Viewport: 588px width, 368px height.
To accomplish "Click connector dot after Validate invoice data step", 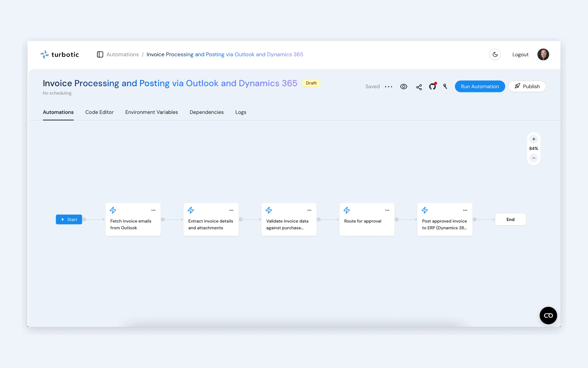I will (x=319, y=219).
